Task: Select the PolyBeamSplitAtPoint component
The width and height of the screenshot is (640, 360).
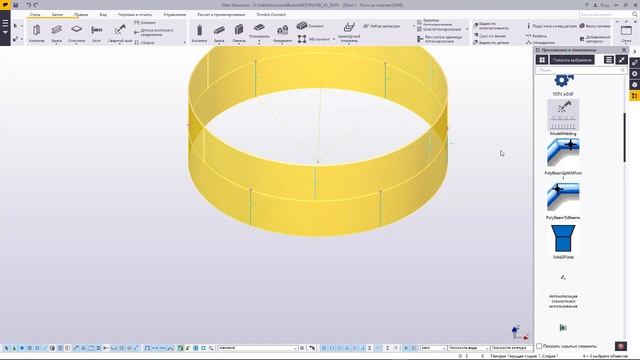Action: click(x=563, y=159)
